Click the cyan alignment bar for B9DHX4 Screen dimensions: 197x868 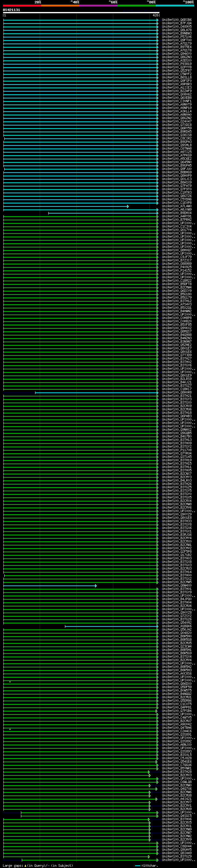(103, 213)
